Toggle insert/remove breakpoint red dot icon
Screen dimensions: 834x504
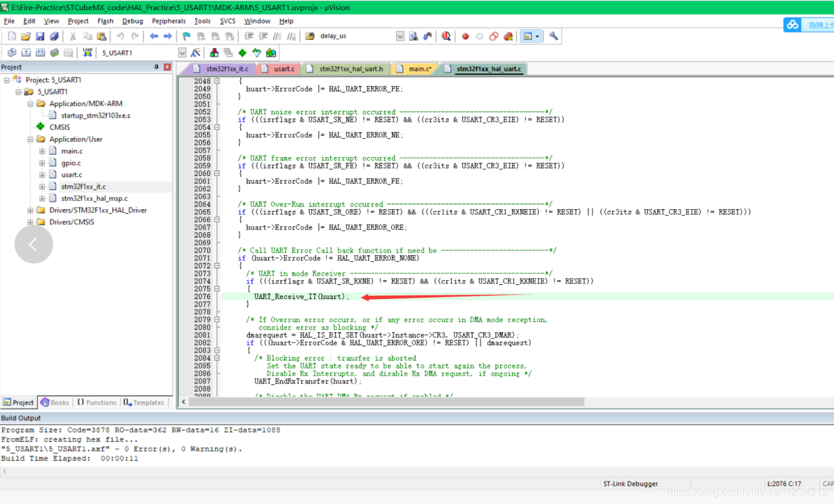pos(465,37)
